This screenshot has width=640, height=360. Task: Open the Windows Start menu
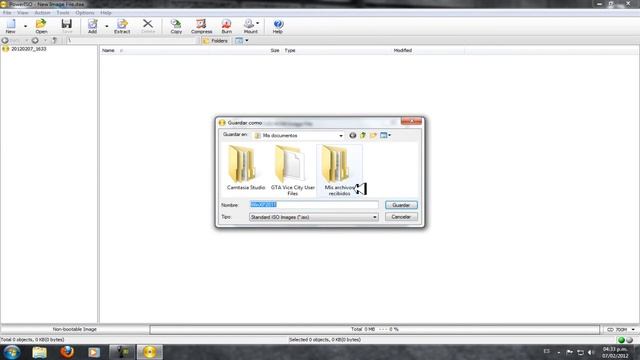(x=12, y=352)
